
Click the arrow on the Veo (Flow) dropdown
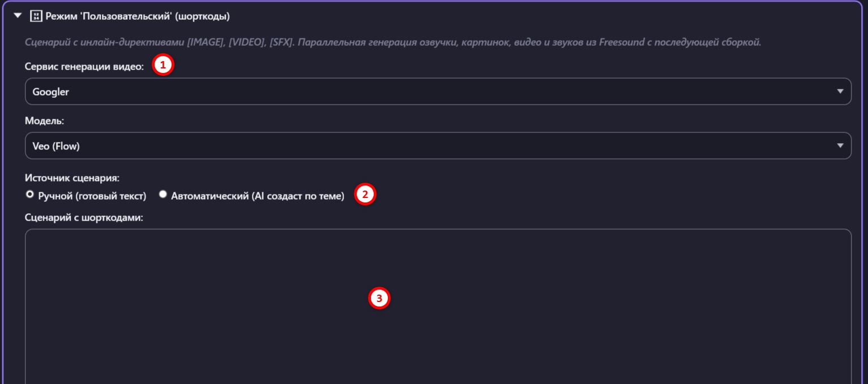840,146
